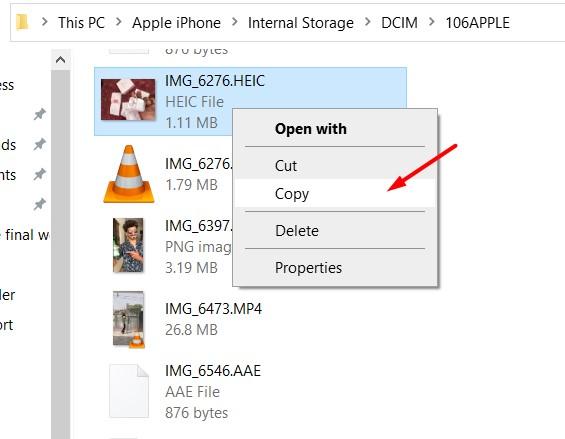This screenshot has height=439, width=565.
Task: Click the pin icon next to 'ds' item
Action: coord(40,144)
